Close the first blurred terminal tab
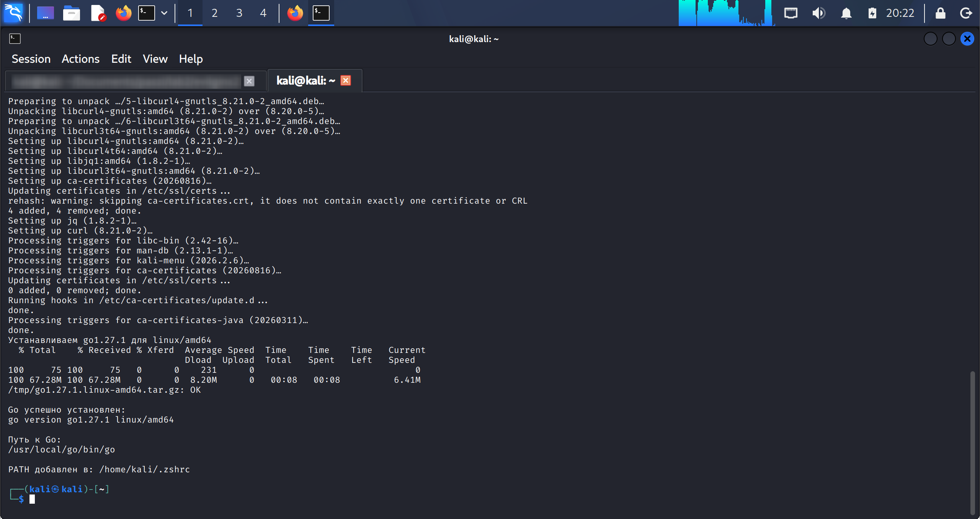This screenshot has height=519, width=980. coord(249,81)
